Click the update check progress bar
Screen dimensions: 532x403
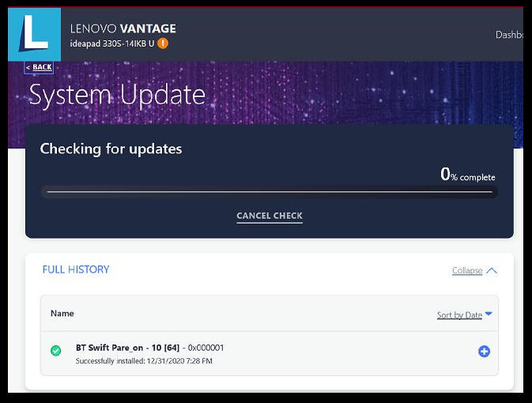pos(270,192)
